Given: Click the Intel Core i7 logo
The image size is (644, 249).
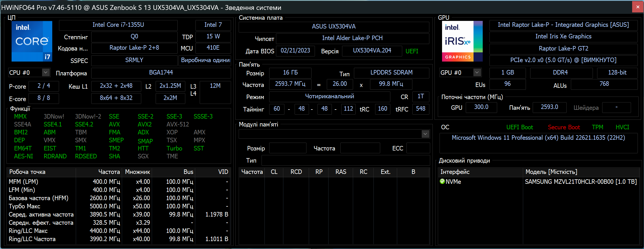Looking at the screenshot, I should pyautogui.click(x=32, y=41).
